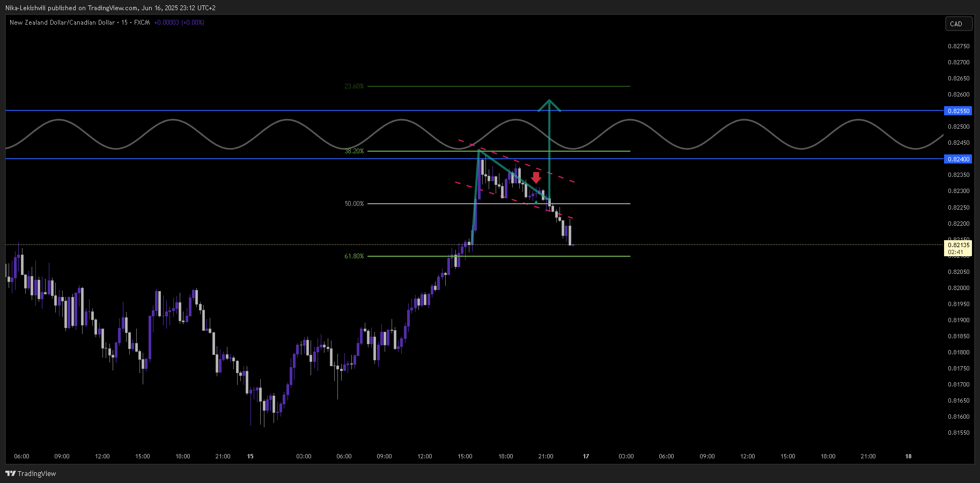Click the date 18 marker on time axis

click(x=908, y=456)
